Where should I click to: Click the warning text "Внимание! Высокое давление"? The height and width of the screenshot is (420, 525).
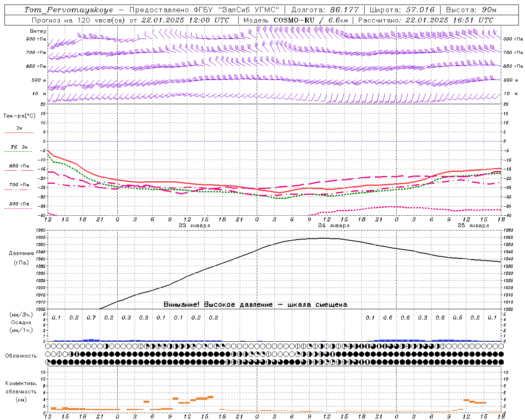pyautogui.click(x=218, y=305)
